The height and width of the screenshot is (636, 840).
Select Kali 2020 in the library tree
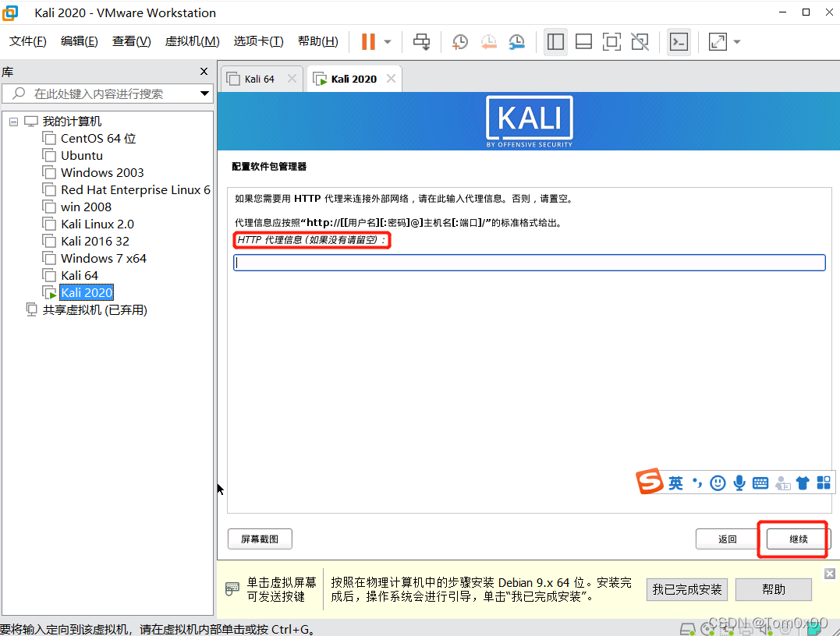(87, 293)
